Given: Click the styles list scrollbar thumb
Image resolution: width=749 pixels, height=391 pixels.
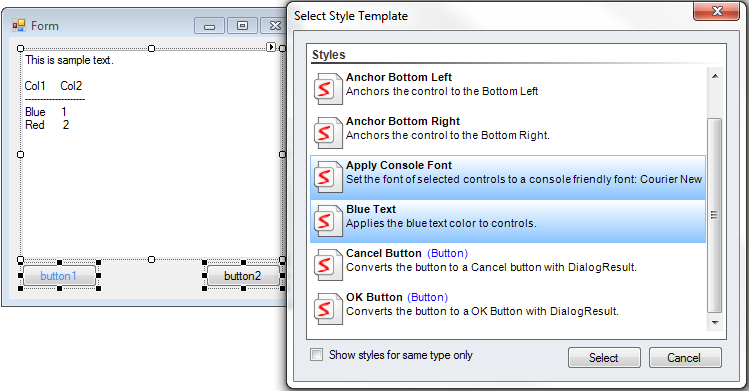Looking at the screenshot, I should click(715, 215).
